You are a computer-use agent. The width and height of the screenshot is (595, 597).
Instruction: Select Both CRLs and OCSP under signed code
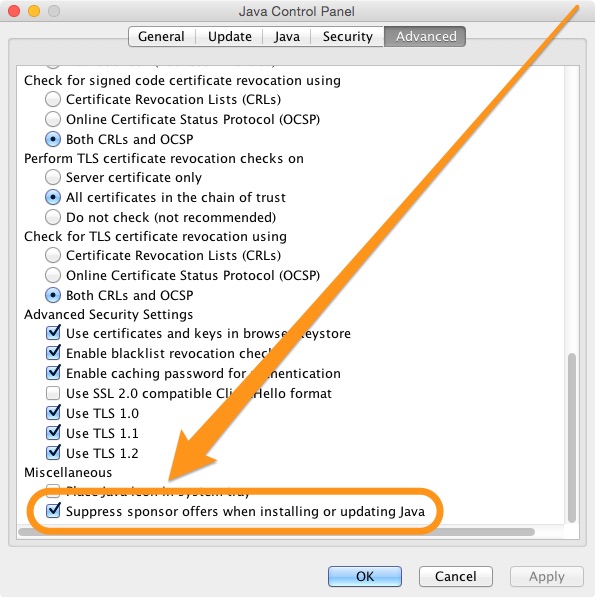[53, 139]
